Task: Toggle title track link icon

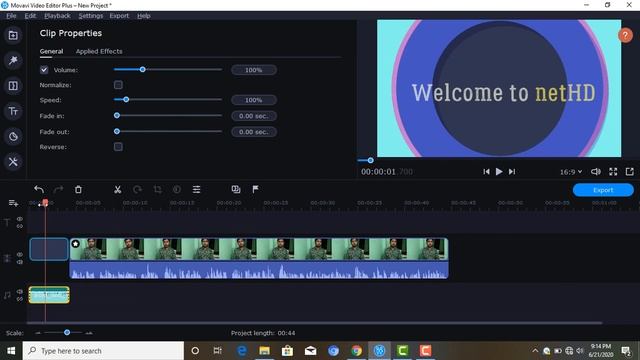Action: pyautogui.click(x=20, y=226)
